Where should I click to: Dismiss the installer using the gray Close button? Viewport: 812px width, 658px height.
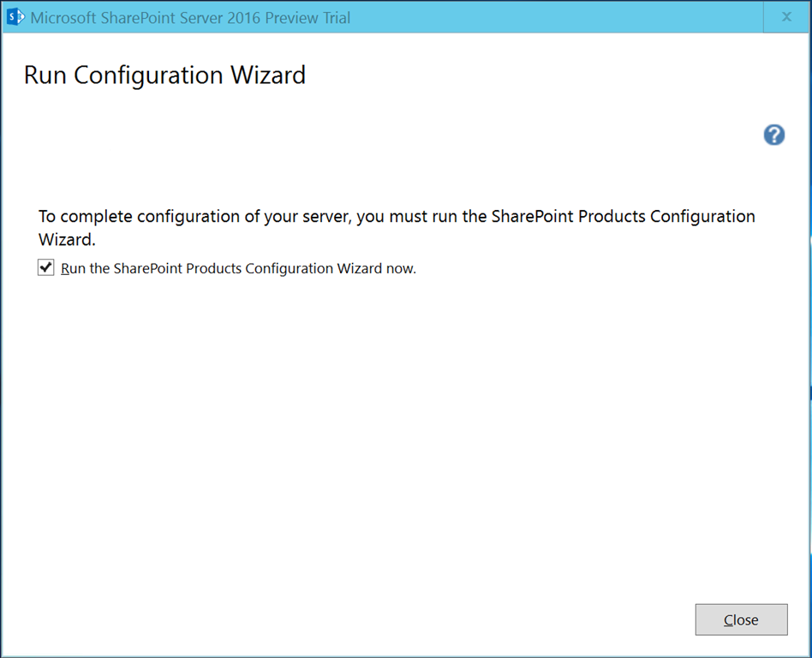click(x=741, y=619)
